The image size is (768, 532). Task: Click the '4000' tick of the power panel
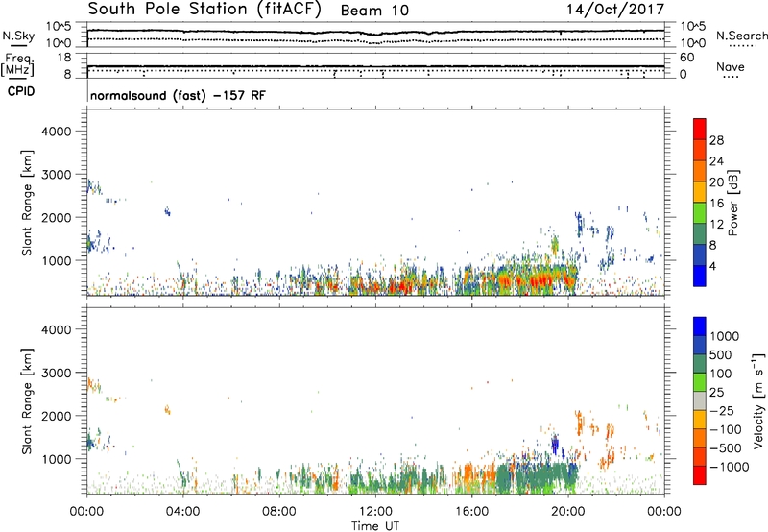point(56,132)
